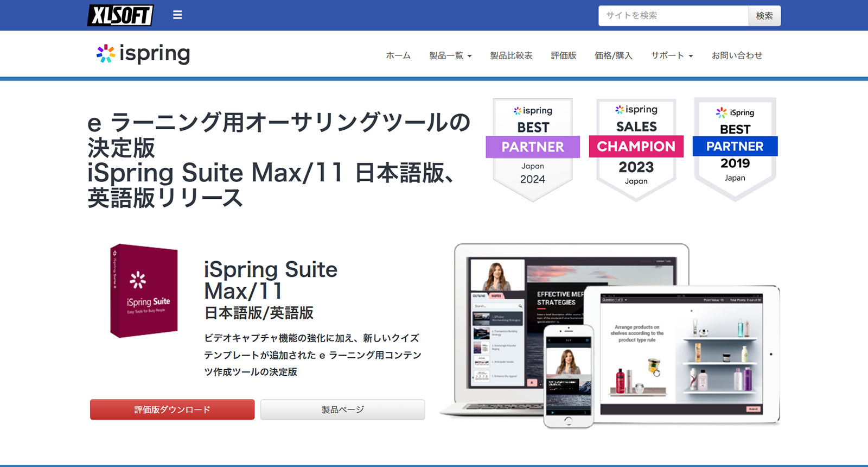Select the ビデオキャプチャ機能 description paragraph
This screenshot has width=868, height=467.
pyautogui.click(x=312, y=355)
